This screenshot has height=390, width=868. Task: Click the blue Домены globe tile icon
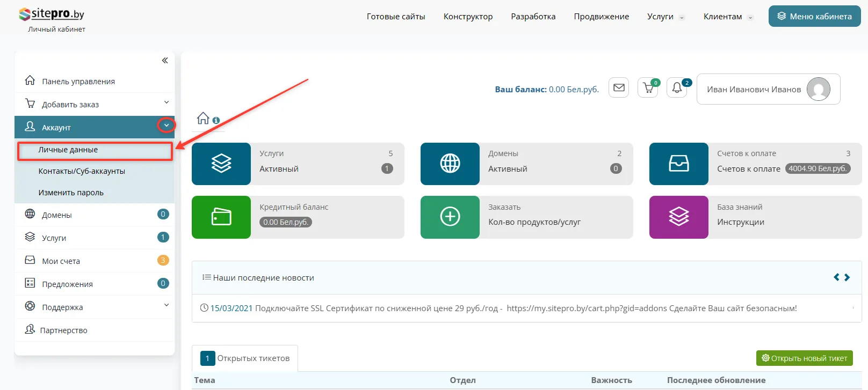coord(450,164)
